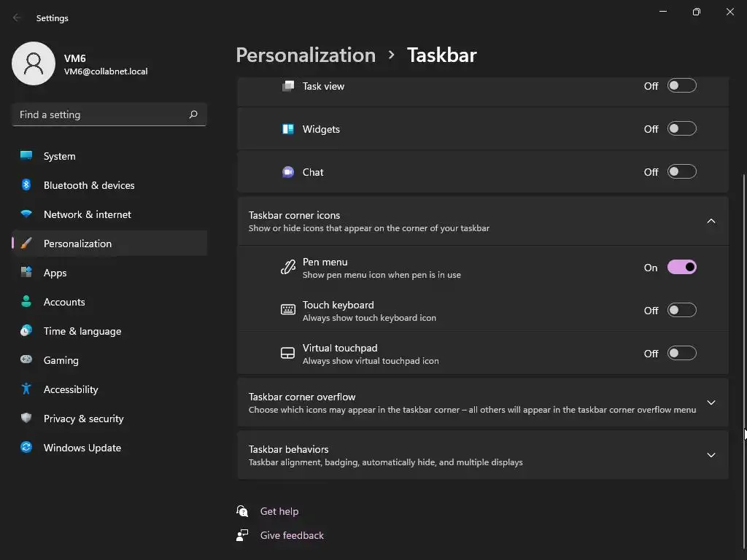This screenshot has width=747, height=560.
Task: Turn on the Widgets toggle
Action: coord(681,129)
